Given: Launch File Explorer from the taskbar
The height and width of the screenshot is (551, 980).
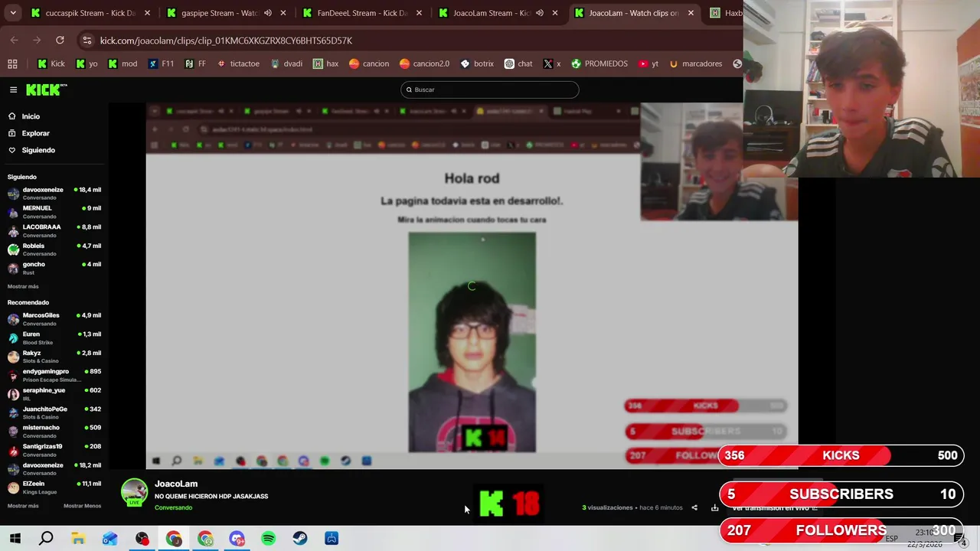Looking at the screenshot, I should click(78, 539).
